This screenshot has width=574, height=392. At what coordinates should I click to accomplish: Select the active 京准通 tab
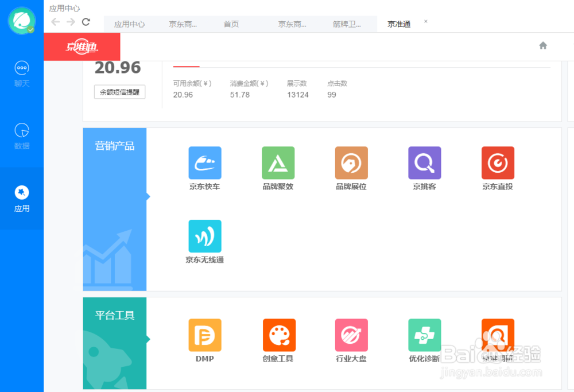tap(399, 24)
